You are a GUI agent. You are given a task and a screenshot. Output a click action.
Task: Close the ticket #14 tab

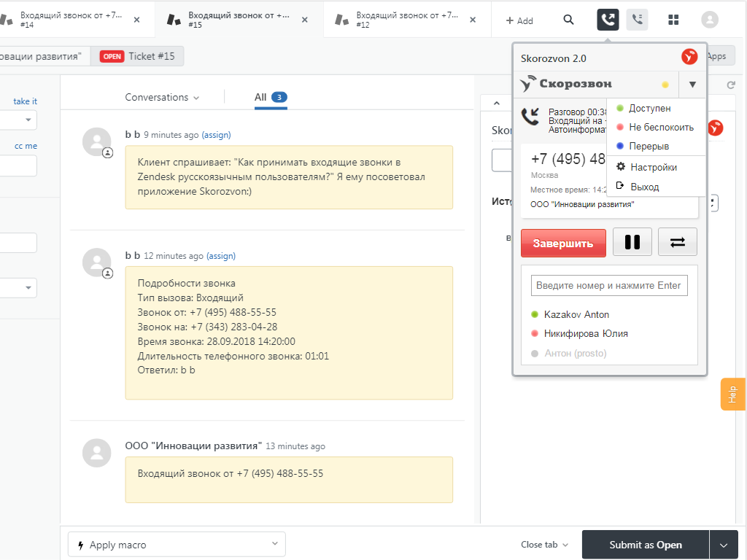136,20
